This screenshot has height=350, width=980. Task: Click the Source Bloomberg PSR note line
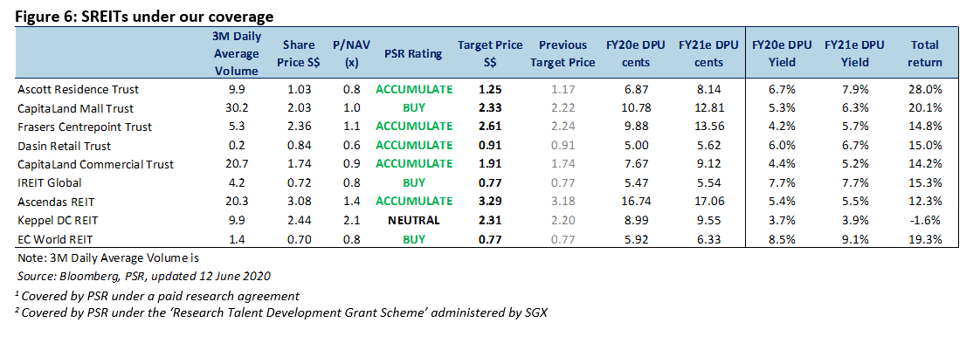(142, 276)
